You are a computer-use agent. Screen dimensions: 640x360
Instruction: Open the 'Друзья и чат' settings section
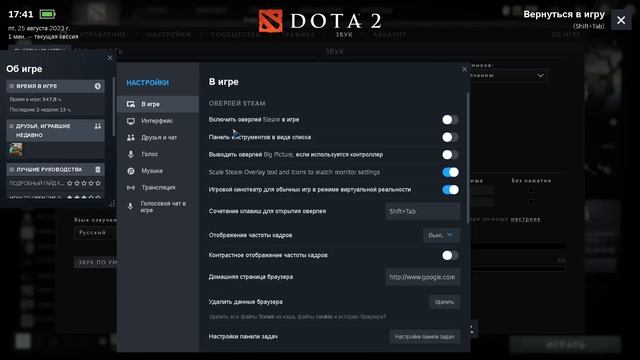coord(158,138)
